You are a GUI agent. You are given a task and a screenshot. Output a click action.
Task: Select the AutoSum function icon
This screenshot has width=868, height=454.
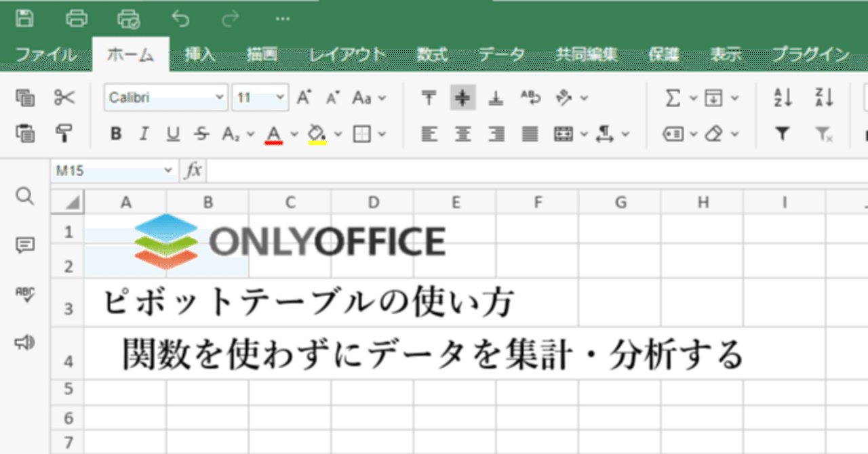point(673,98)
